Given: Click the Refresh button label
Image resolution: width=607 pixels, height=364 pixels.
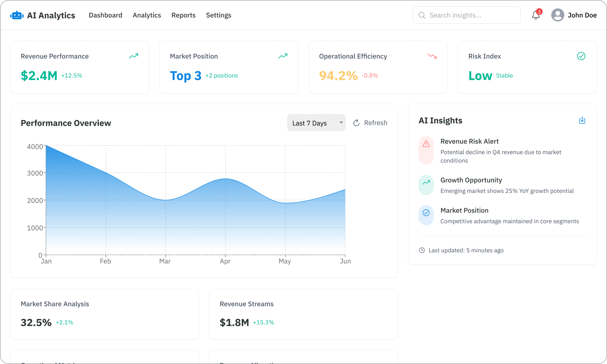Looking at the screenshot, I should 376,123.
